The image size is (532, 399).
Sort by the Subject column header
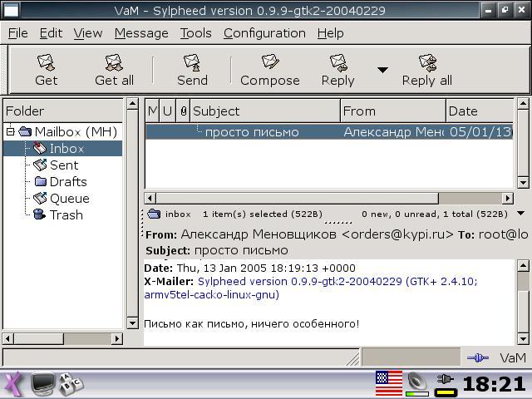click(265, 111)
